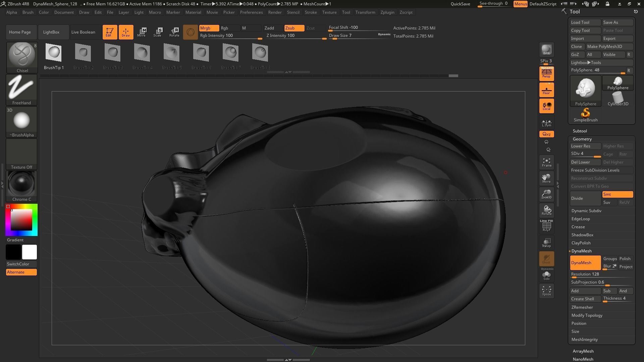This screenshot has width=644, height=362.
Task: Open the Stroke menu
Action: [311, 12]
